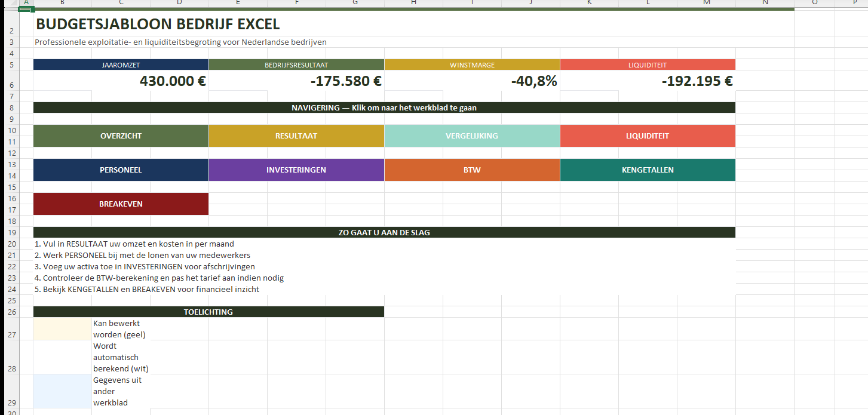Viewport: 868px width, 415px height.
Task: Go to the RESULTAAT worksheet button
Action: pyautogui.click(x=296, y=136)
